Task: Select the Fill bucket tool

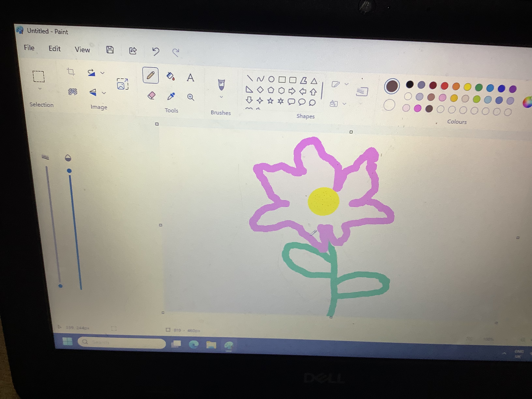Action: 170,76
